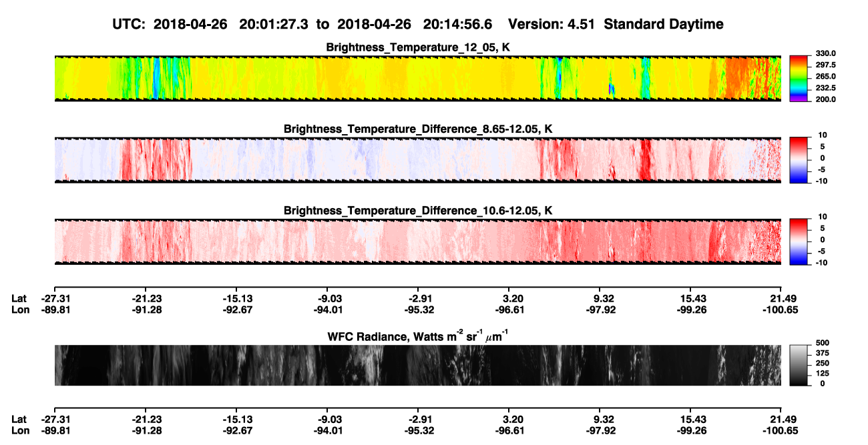Click the red-blue colorbar beside the 8.65-12.05 panel
The width and height of the screenshot is (868, 445).
click(799, 160)
